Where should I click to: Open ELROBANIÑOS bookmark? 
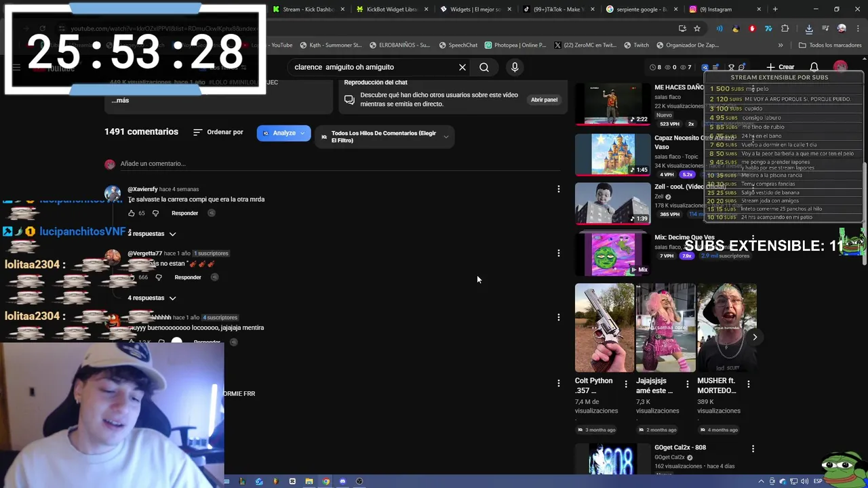pyautogui.click(x=400, y=45)
